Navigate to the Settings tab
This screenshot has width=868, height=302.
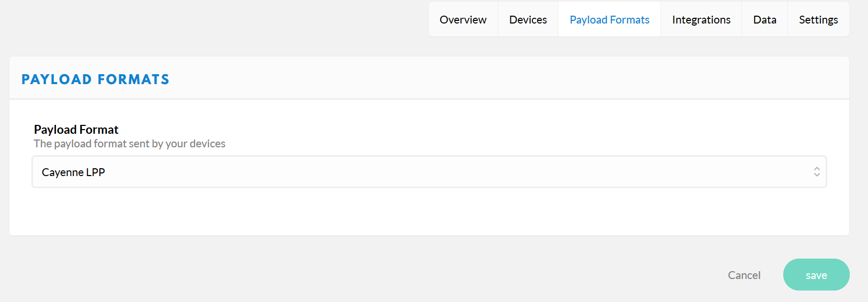pyautogui.click(x=818, y=20)
